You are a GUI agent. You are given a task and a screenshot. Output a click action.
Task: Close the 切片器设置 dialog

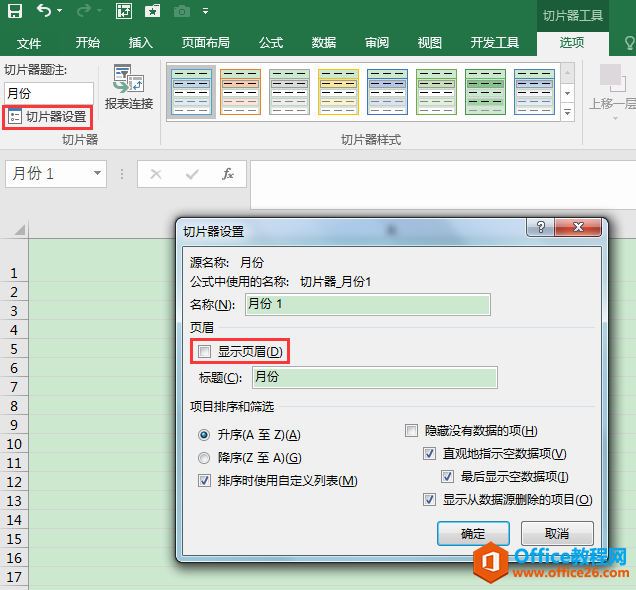pyautogui.click(x=578, y=227)
